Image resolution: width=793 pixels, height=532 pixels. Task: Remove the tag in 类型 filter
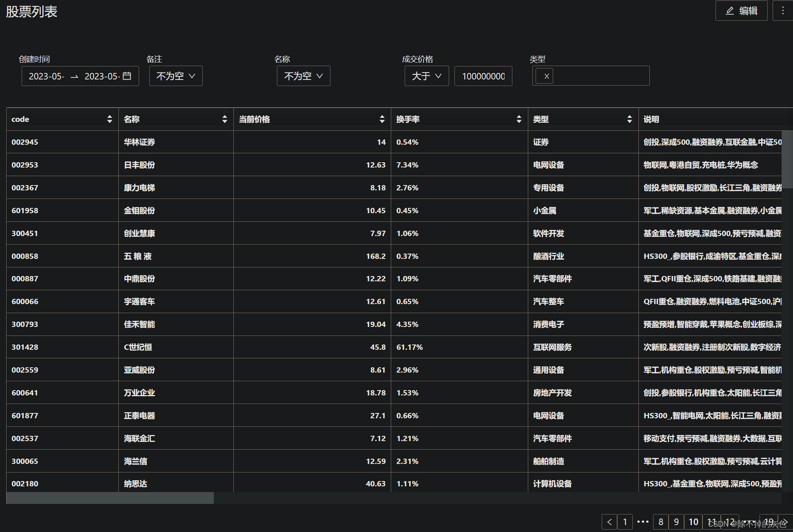click(x=546, y=76)
